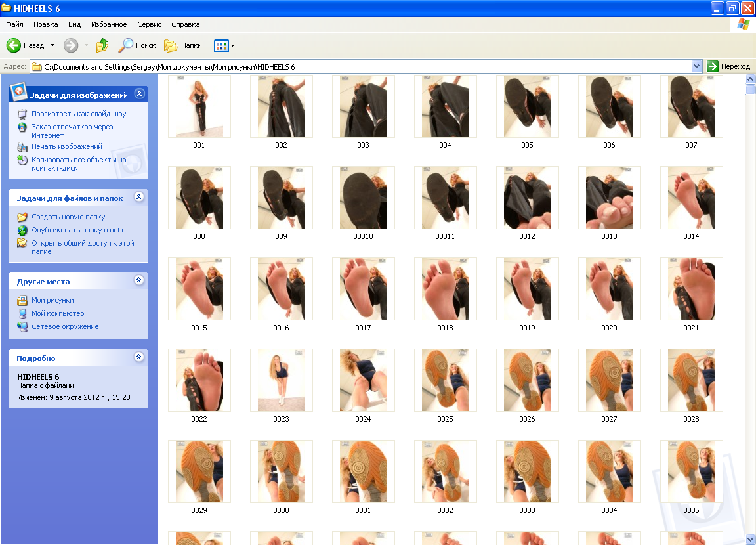
Task: Click the file name label 0029
Action: (199, 510)
